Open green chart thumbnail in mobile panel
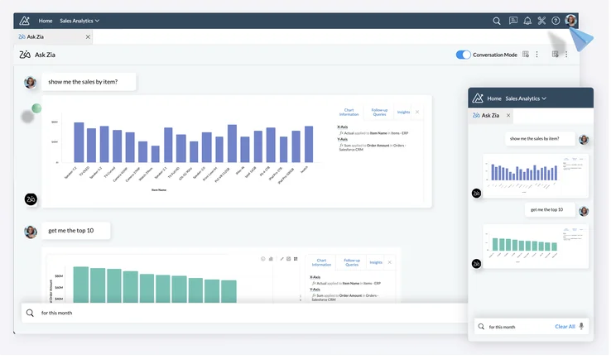Viewport: 616px width, 364px height. tap(535, 247)
